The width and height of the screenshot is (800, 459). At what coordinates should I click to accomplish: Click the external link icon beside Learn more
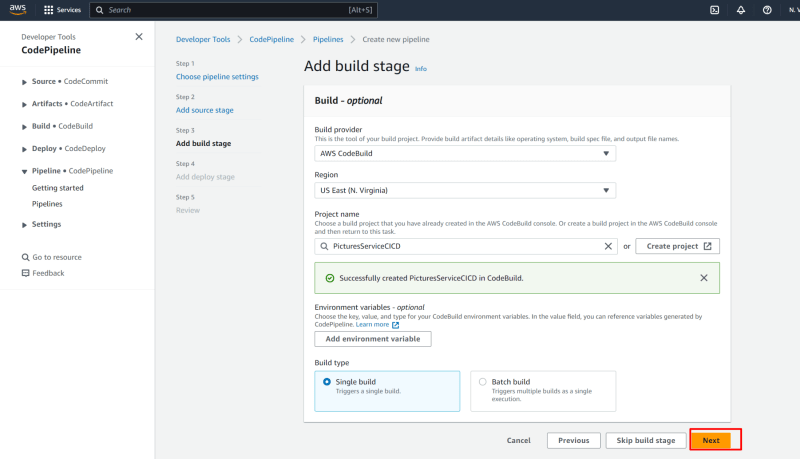tap(395, 325)
